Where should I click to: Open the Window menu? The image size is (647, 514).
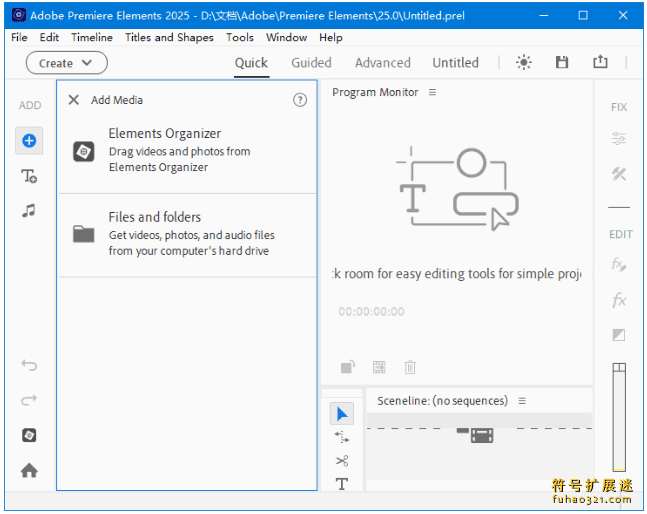[286, 38]
